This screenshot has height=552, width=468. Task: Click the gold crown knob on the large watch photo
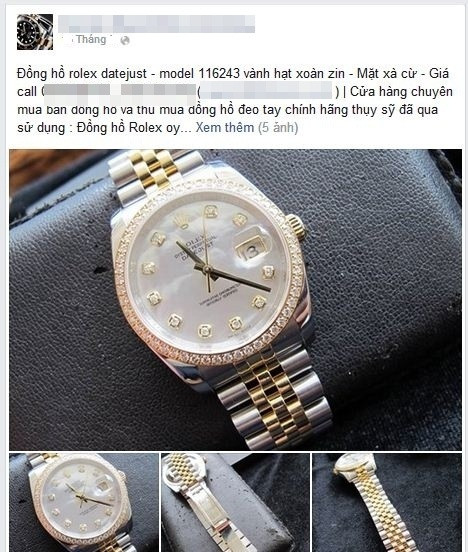pyautogui.click(x=296, y=226)
